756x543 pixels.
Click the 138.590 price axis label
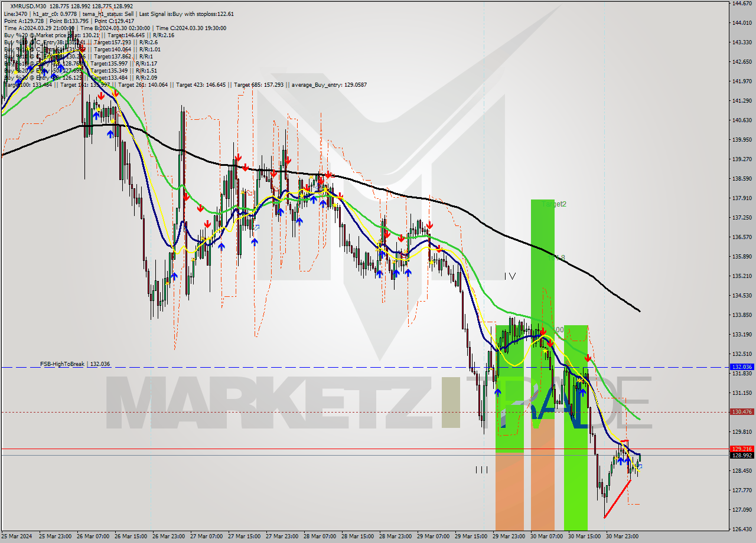pos(742,179)
